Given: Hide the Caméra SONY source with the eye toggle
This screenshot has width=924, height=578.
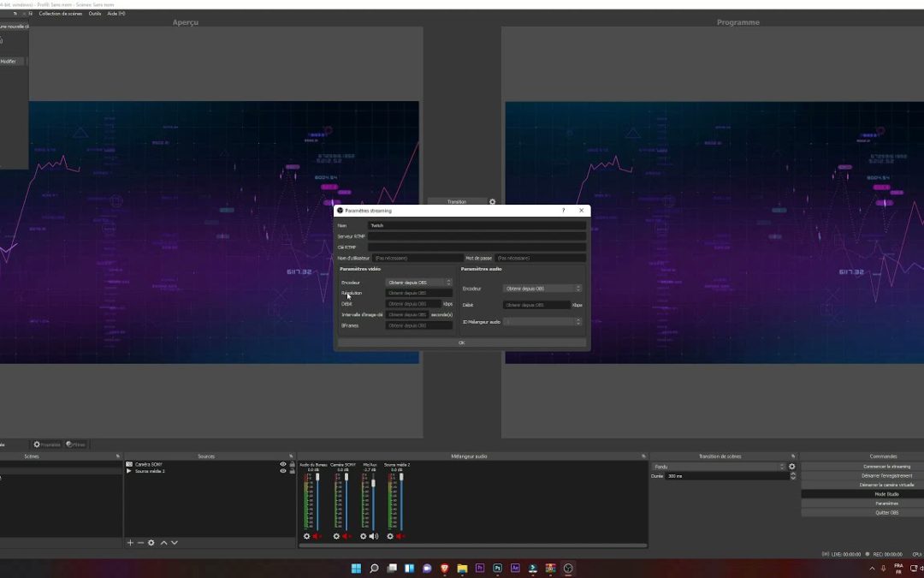Looking at the screenshot, I should coord(282,464).
